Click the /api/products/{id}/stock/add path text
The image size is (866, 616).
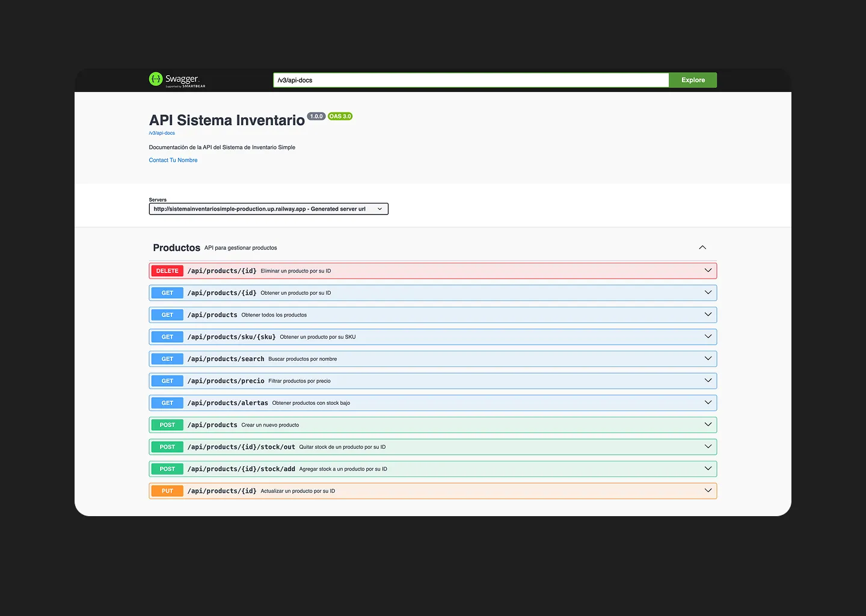point(241,469)
